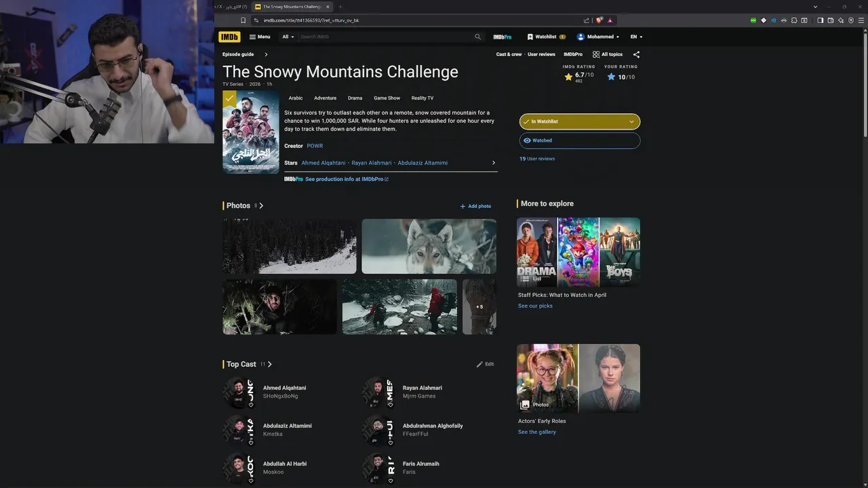Viewport: 868px width, 488px height.
Task: Select the Game Show genre chip
Action: pyautogui.click(x=387, y=98)
